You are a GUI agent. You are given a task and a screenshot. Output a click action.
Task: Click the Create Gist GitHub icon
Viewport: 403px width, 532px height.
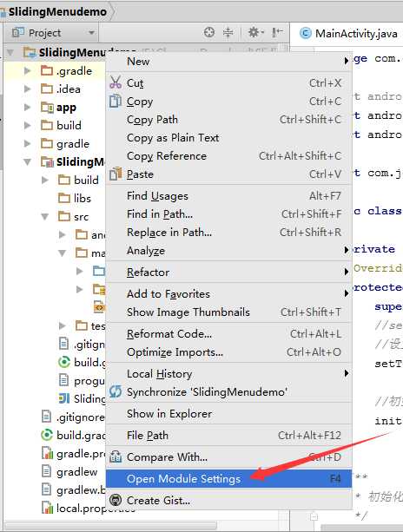[x=116, y=500]
